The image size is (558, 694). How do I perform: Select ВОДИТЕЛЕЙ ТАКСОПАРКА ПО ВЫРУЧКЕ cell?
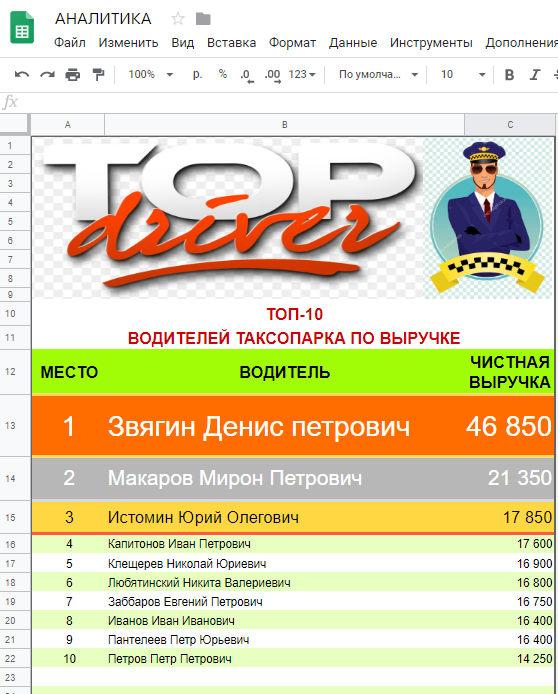(293, 338)
